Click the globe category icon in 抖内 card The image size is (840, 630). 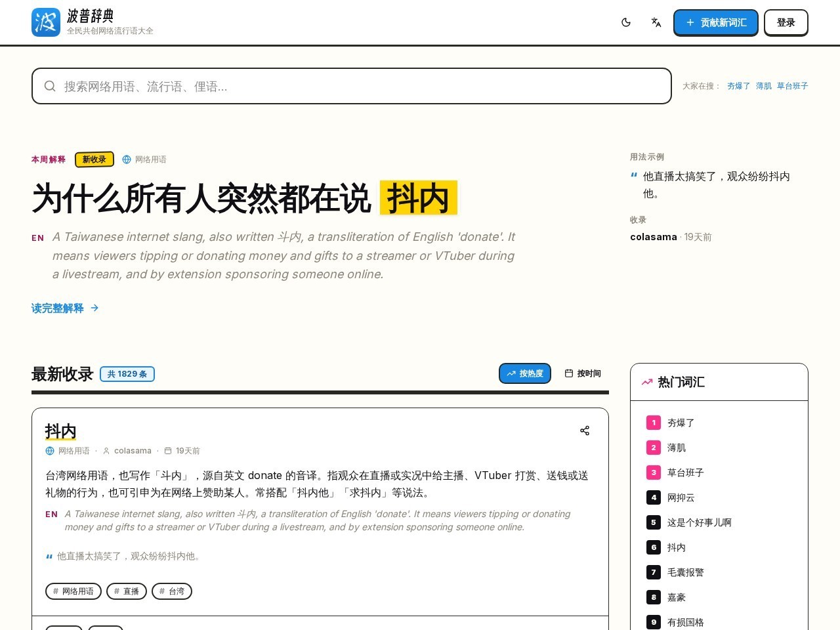pos(50,451)
